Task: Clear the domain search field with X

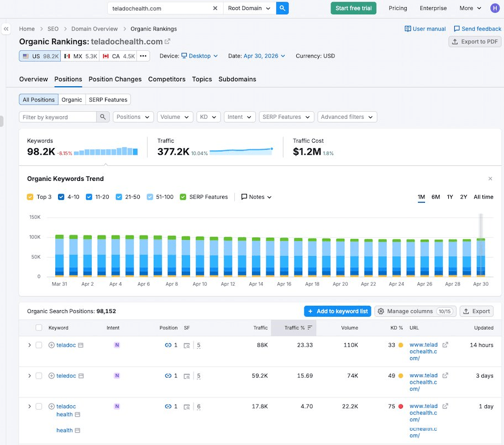Action: [215, 8]
